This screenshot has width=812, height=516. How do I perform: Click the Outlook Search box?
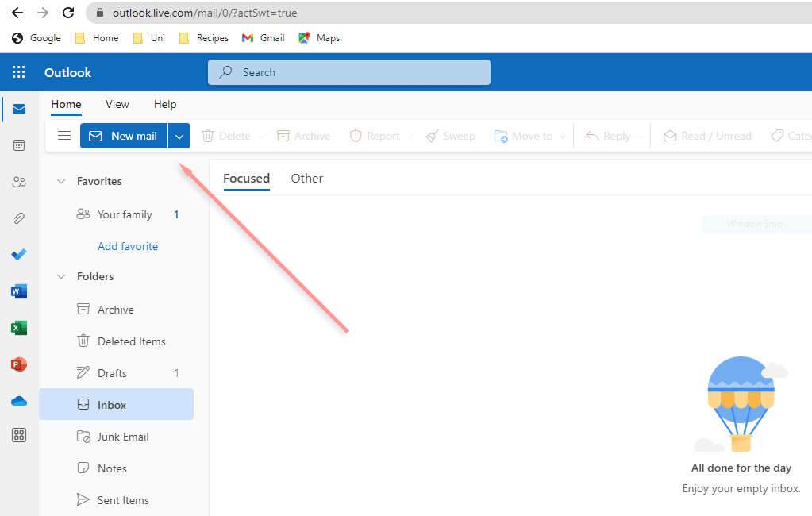349,72
